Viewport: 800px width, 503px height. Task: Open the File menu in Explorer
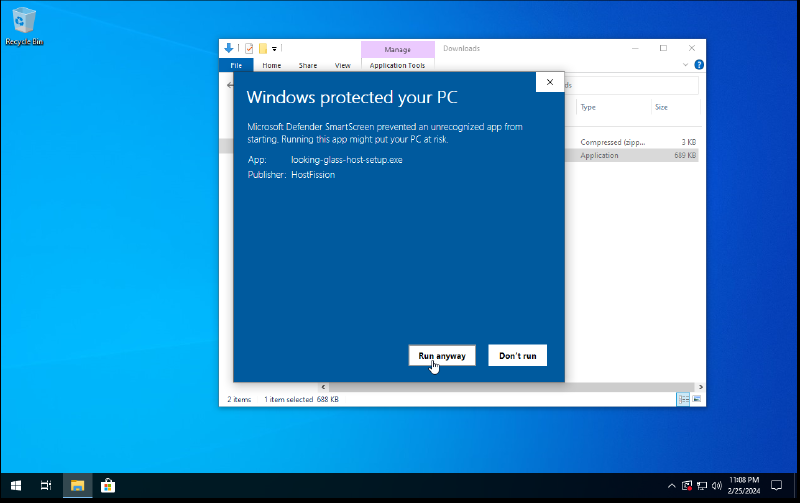tap(236, 65)
